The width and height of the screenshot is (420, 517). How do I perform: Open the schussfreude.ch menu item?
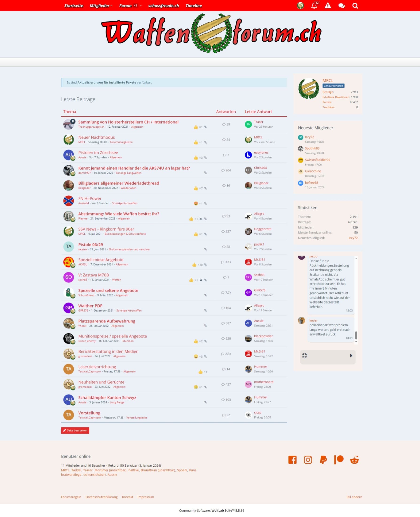tap(163, 6)
